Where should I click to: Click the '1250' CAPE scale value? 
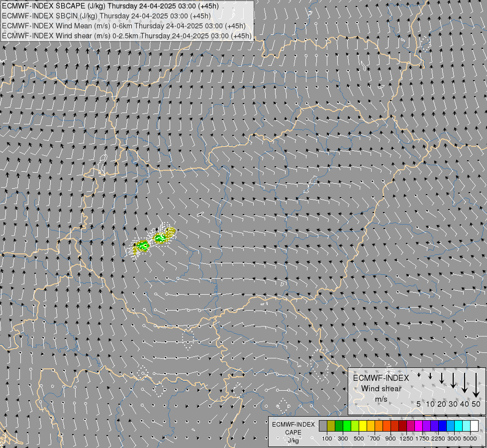point(406,439)
